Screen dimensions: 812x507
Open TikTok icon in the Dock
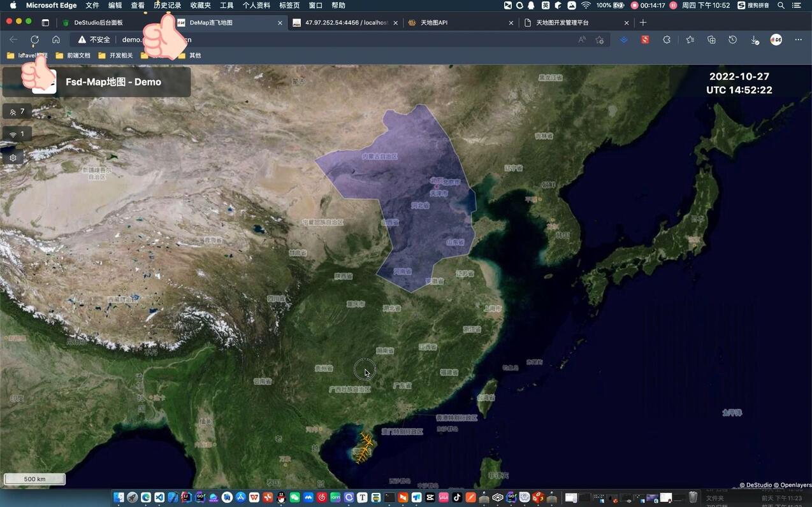coord(456,497)
